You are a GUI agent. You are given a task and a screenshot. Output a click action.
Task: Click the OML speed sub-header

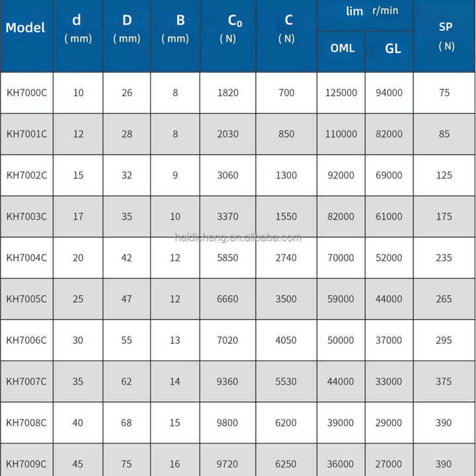pyautogui.click(x=342, y=48)
